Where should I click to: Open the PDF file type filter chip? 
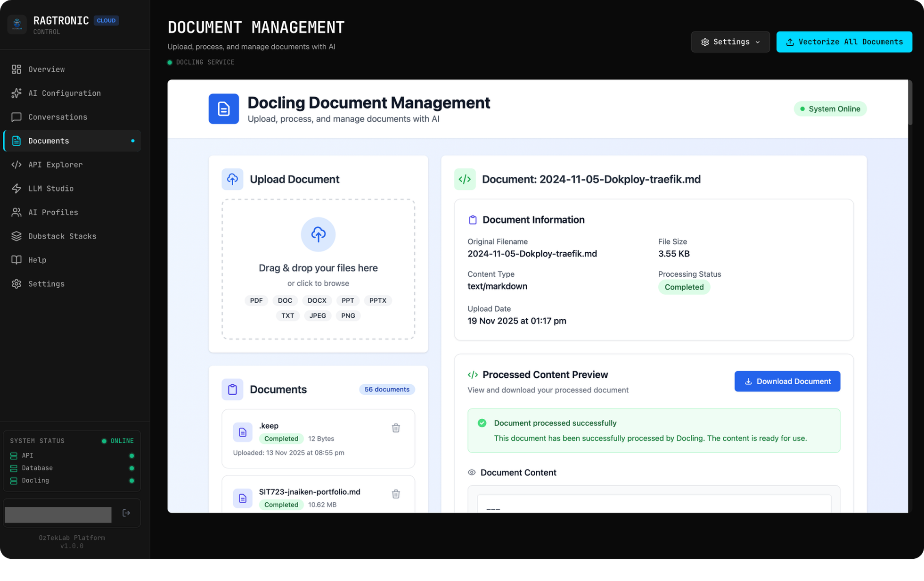256,300
